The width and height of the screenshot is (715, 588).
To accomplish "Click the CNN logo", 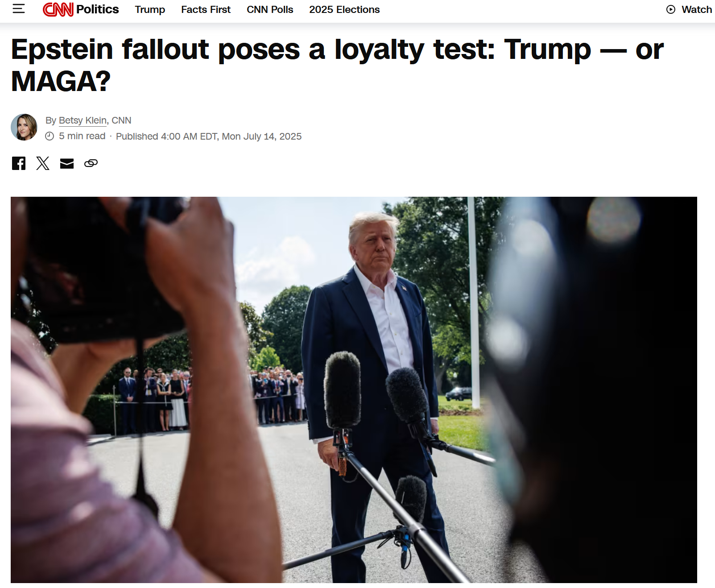I will coord(58,9).
